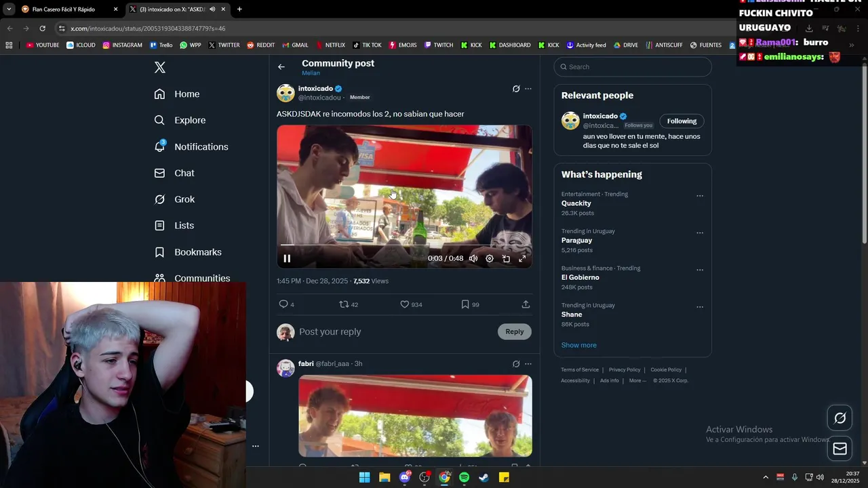Open Communities in X sidebar
Viewport: 868px width, 488px height.
point(192,278)
